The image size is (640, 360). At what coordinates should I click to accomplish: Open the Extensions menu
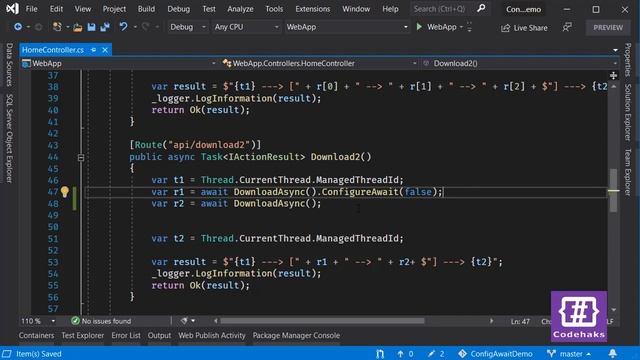(x=313, y=9)
